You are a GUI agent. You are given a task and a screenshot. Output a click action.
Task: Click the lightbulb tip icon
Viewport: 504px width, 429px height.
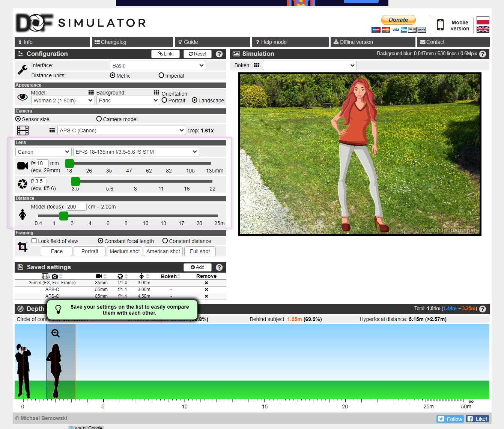point(58,309)
